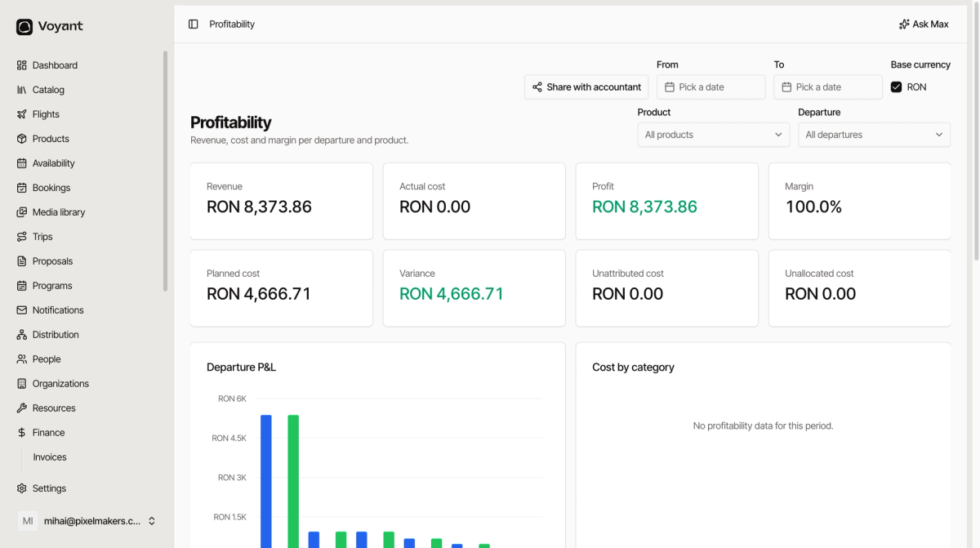Click the Distribution network icon
The width and height of the screenshot is (980, 548).
(x=22, y=335)
